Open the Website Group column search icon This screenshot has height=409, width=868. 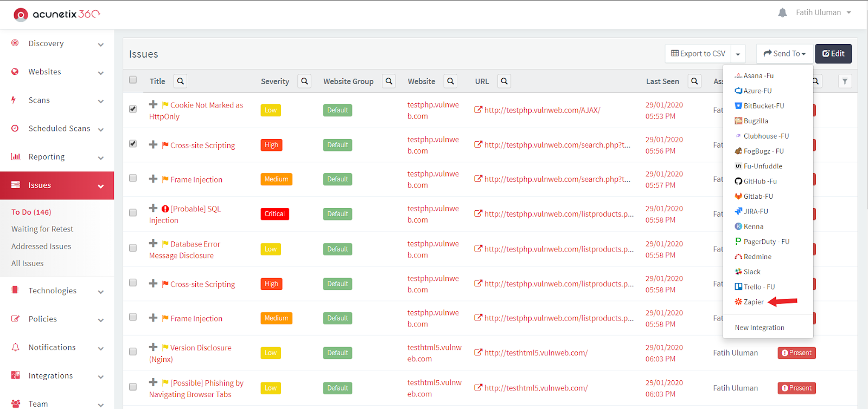389,81
